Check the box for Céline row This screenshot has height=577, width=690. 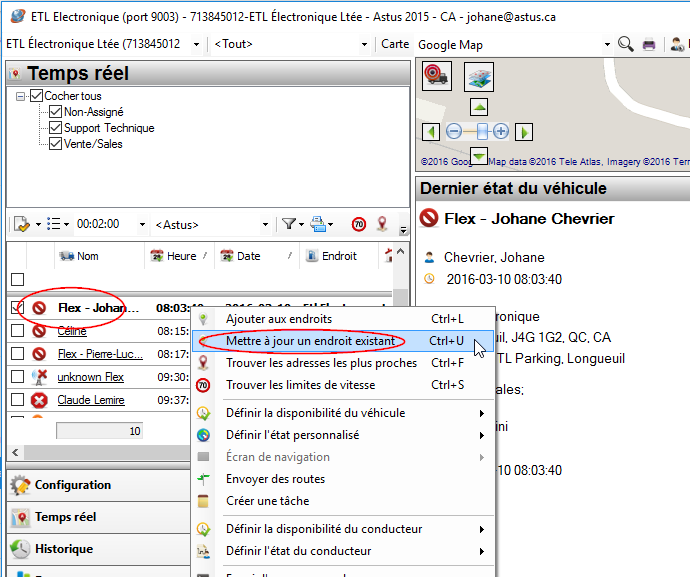click(17, 331)
